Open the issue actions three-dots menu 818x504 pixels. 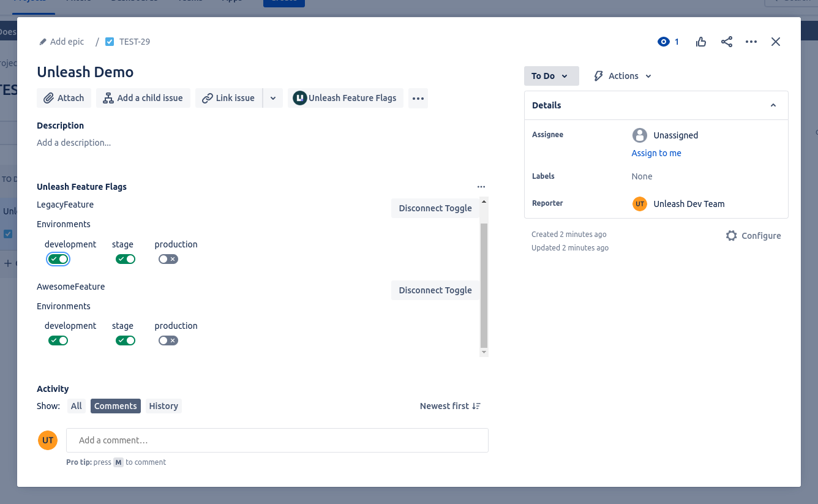pyautogui.click(x=751, y=42)
